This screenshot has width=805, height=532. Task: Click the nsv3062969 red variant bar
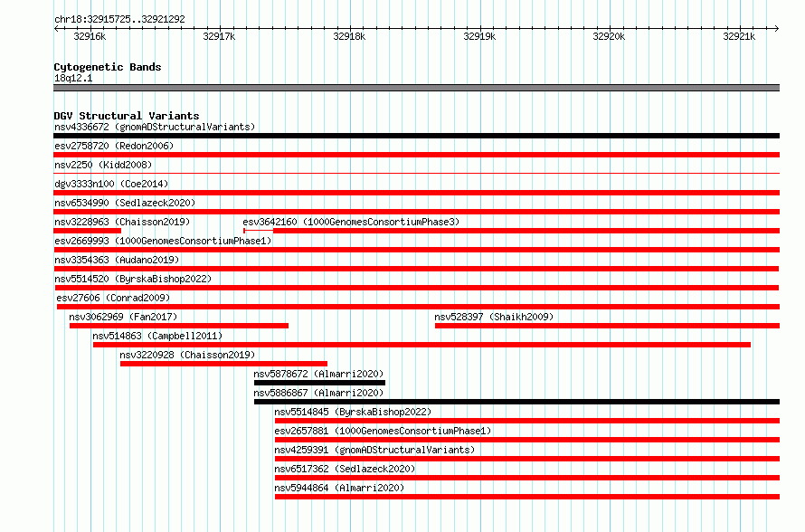coord(179,326)
